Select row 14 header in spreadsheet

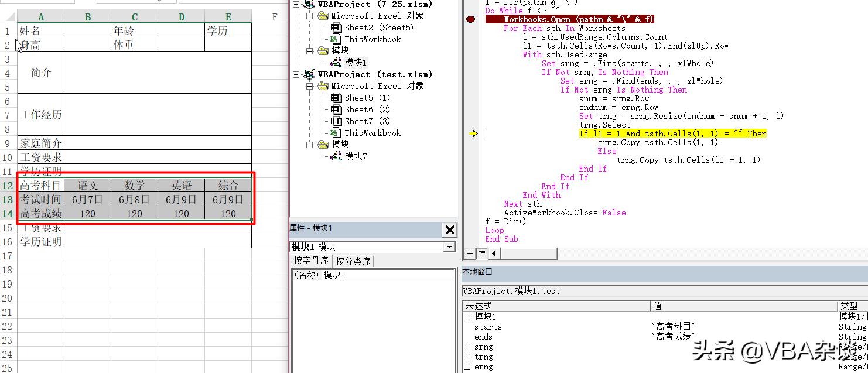click(x=8, y=214)
